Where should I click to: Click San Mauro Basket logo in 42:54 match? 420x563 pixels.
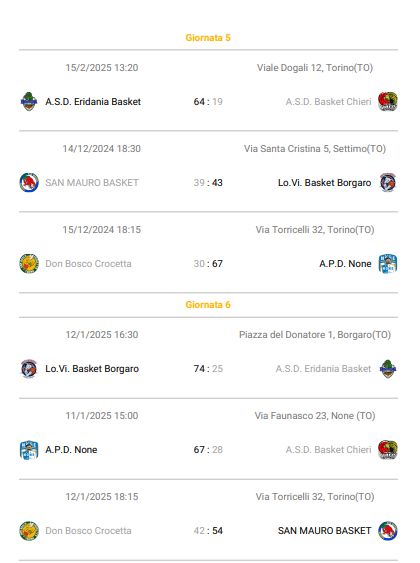[388, 531]
